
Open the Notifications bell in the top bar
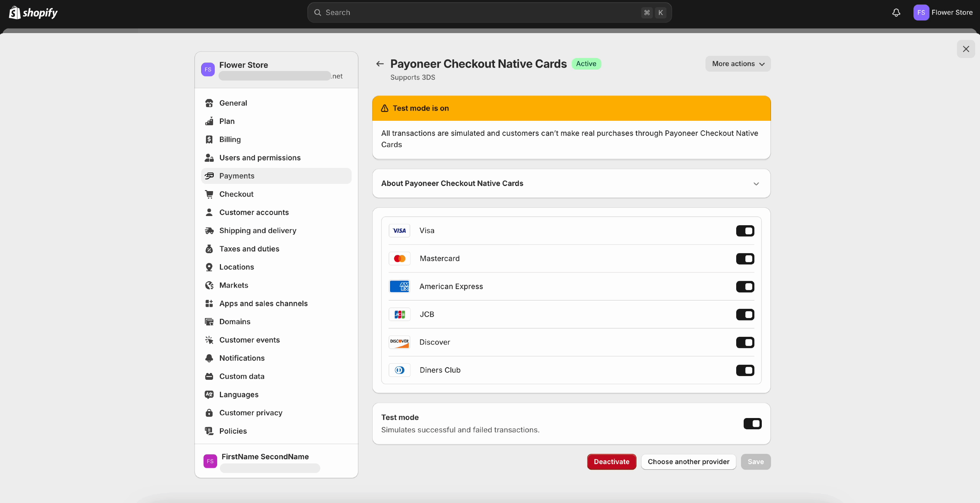click(x=896, y=13)
